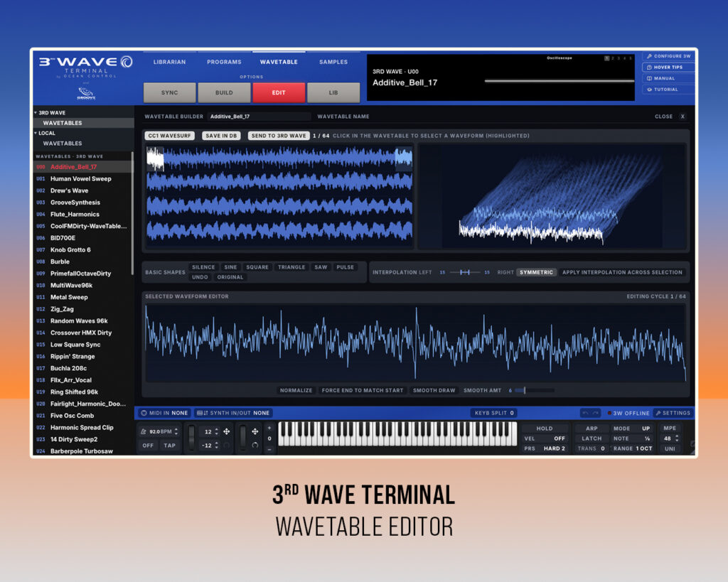Click NORMALIZE button
Image resolution: width=728 pixels, height=582 pixels.
pos(296,390)
